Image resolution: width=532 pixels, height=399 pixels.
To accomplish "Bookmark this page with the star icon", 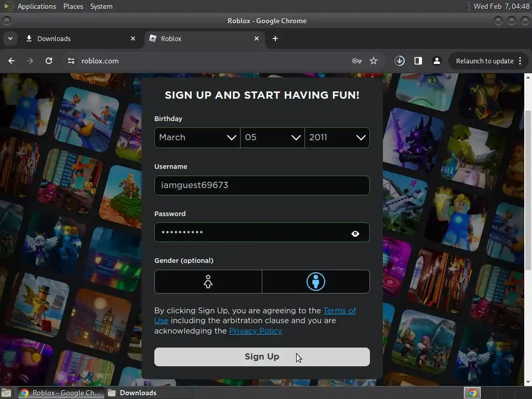I will [x=374, y=61].
